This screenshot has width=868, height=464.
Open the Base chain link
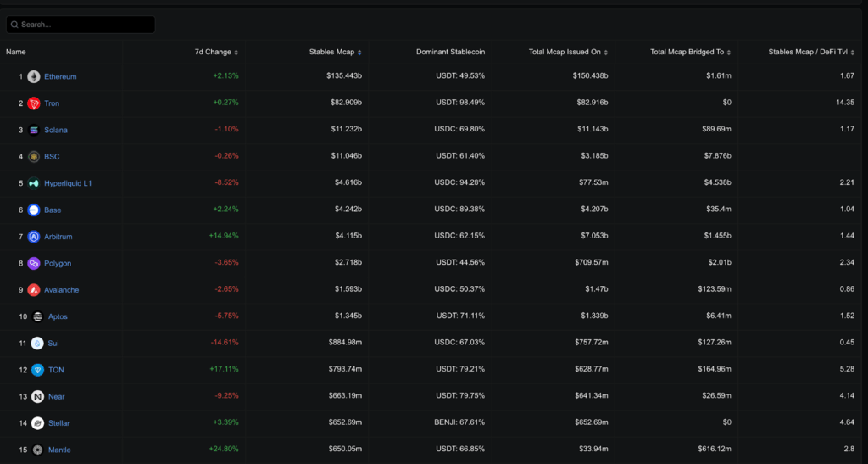(53, 210)
